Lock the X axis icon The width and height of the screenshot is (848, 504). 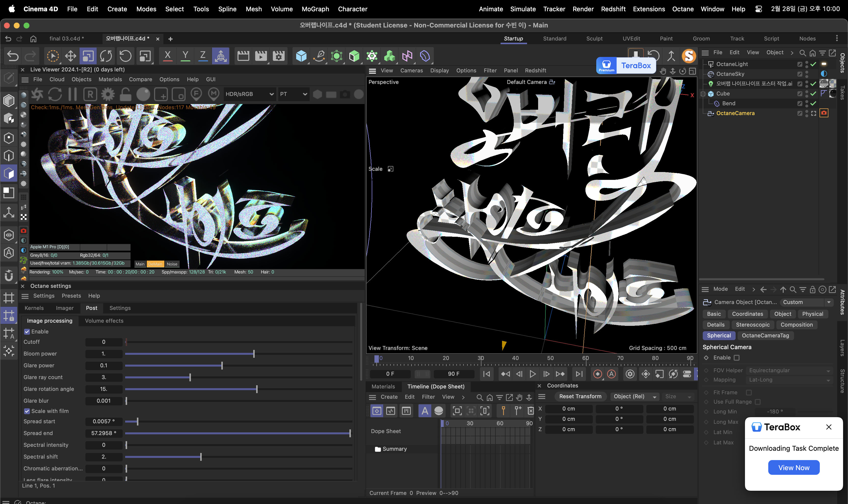167,56
